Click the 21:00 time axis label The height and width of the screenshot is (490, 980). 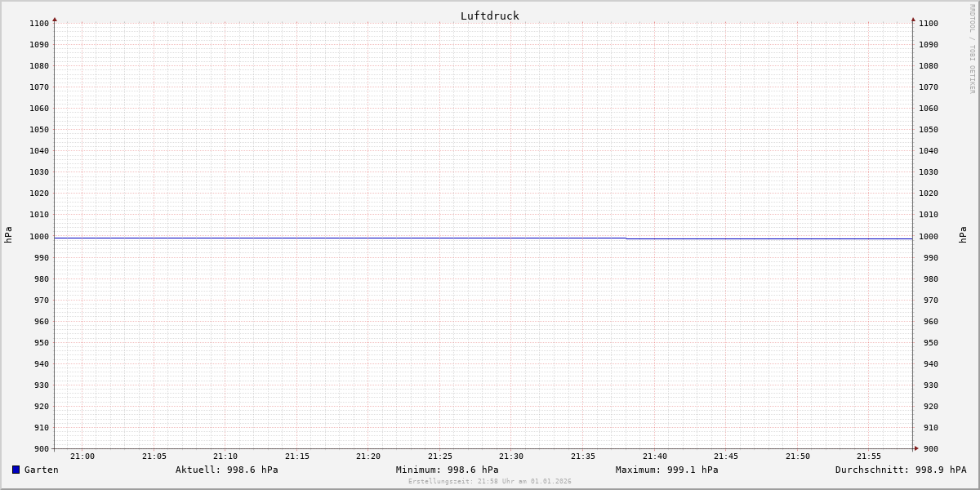tap(82, 457)
